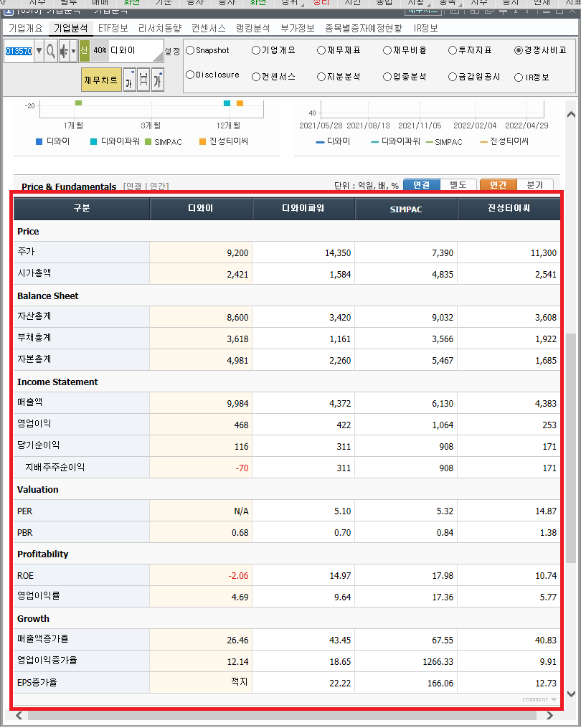Click the red -70 value

(242, 468)
